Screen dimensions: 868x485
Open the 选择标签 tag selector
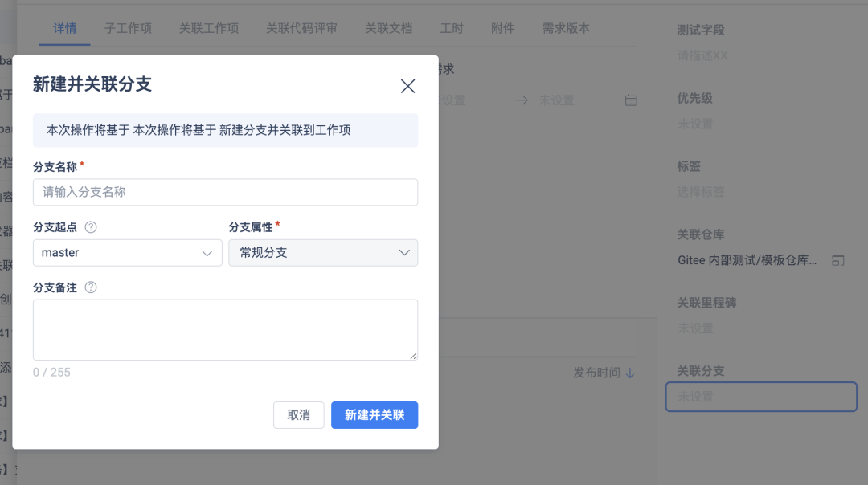point(701,192)
